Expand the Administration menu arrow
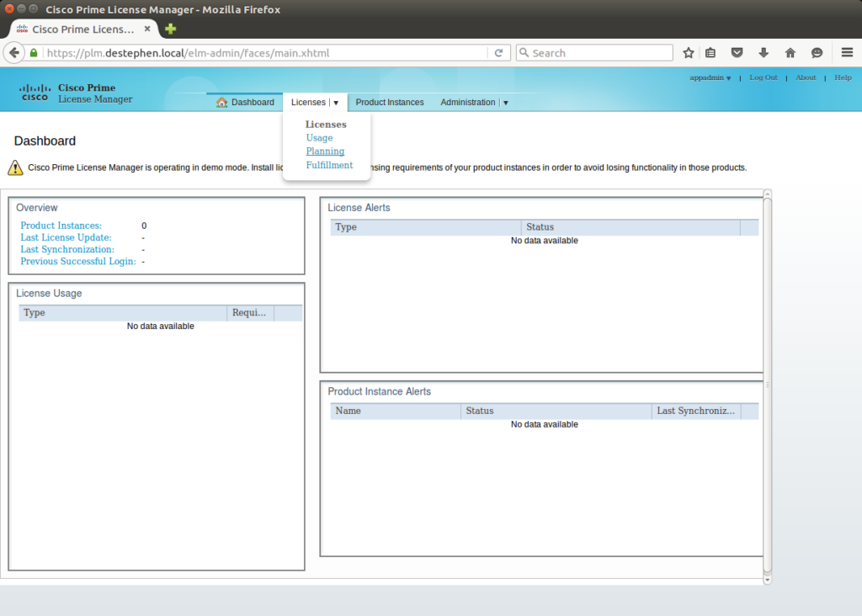This screenshot has height=616, width=862. [506, 103]
